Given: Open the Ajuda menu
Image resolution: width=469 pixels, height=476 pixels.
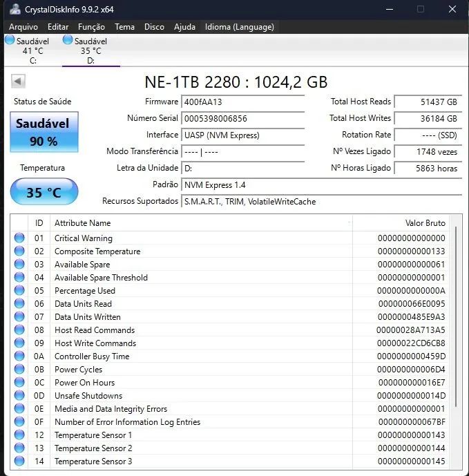Looking at the screenshot, I should click(x=184, y=27).
